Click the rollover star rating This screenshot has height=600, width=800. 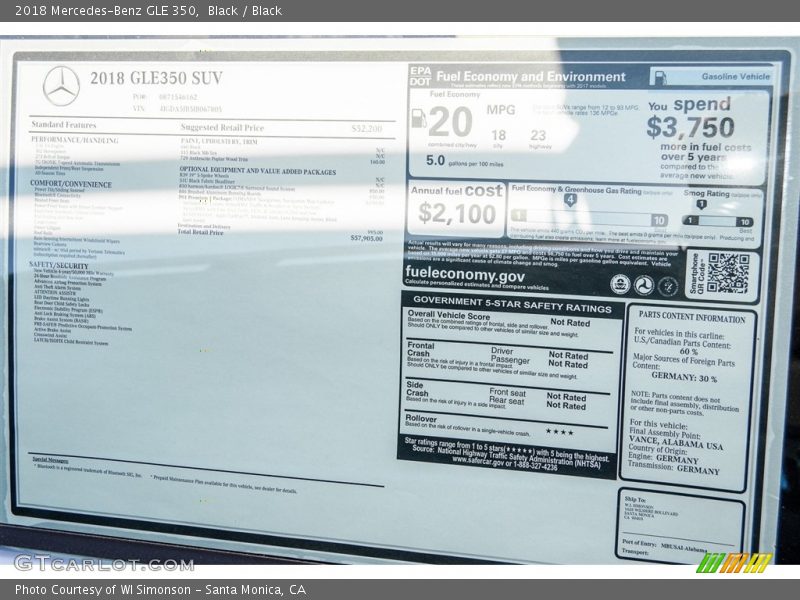point(560,432)
